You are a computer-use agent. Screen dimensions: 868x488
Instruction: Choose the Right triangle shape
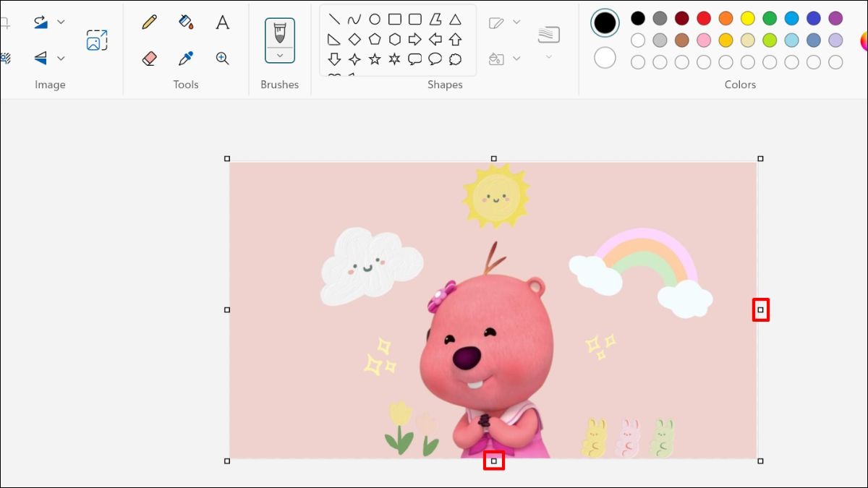point(334,39)
